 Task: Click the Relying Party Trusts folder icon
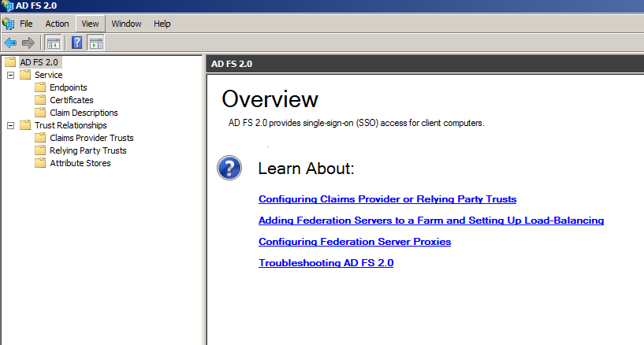click(x=40, y=150)
